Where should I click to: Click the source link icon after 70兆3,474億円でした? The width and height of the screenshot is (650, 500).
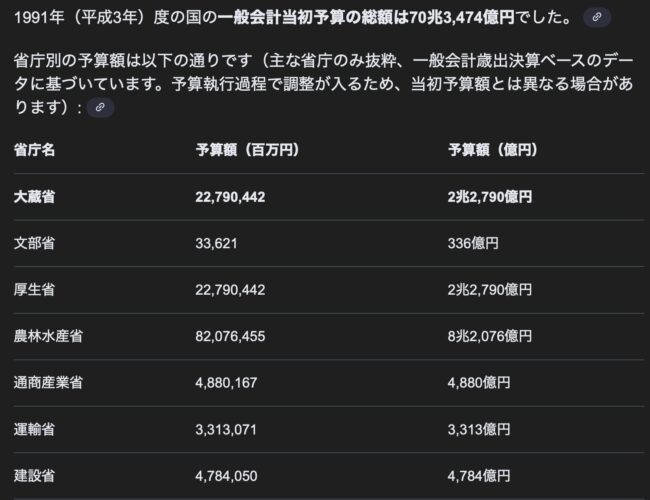pyautogui.click(x=597, y=17)
